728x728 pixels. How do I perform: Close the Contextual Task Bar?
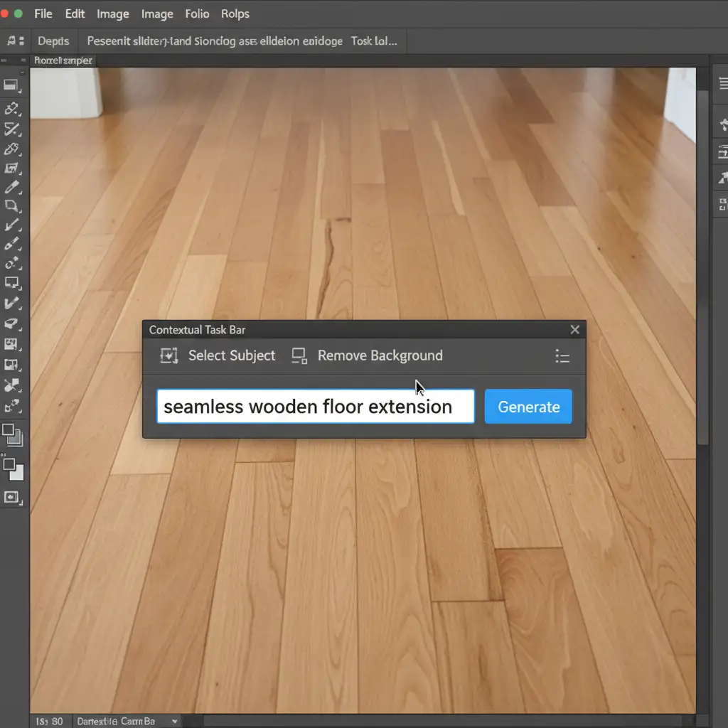pyautogui.click(x=575, y=330)
